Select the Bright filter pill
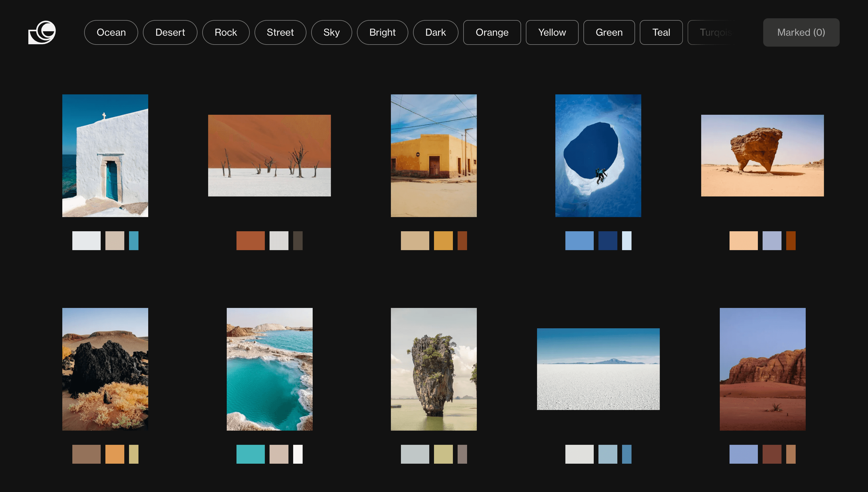868x492 pixels. 382,32
